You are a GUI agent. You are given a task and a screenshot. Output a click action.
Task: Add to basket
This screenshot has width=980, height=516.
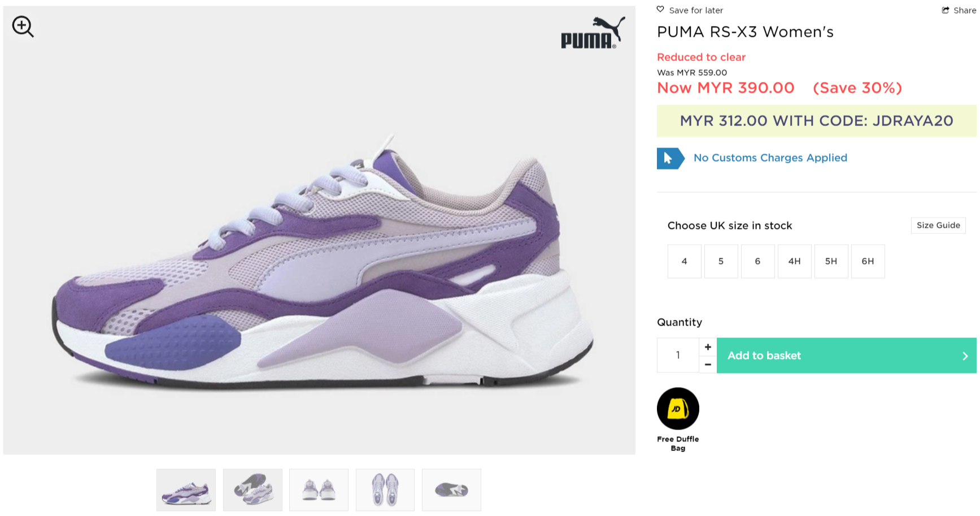click(846, 355)
